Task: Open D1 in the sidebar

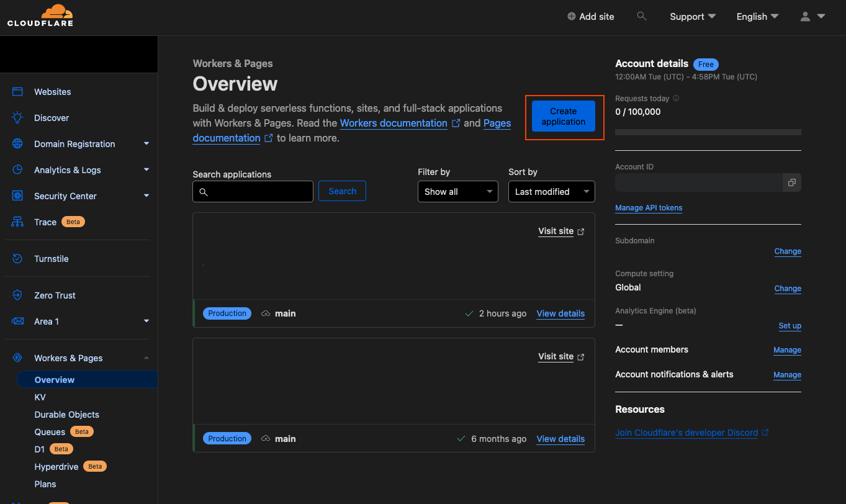Action: pos(40,449)
